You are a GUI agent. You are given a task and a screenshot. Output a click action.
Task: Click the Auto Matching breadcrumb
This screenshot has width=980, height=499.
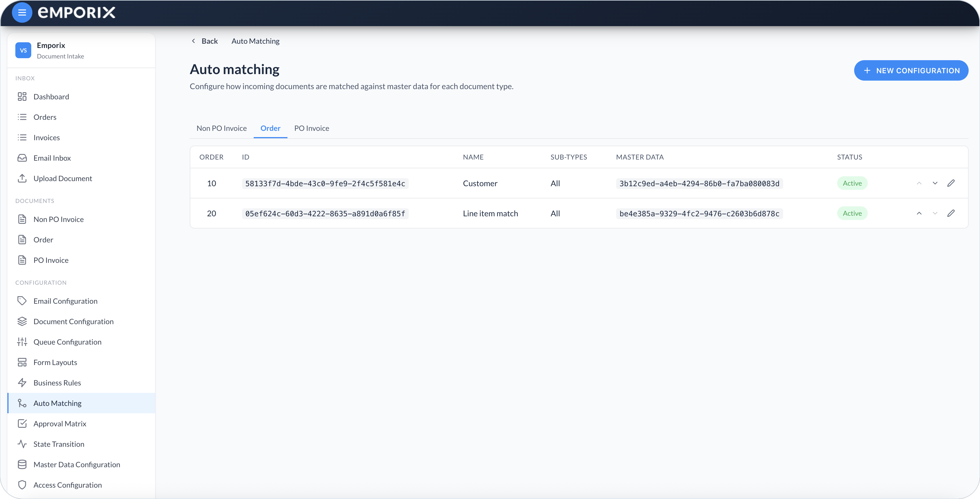click(x=255, y=41)
